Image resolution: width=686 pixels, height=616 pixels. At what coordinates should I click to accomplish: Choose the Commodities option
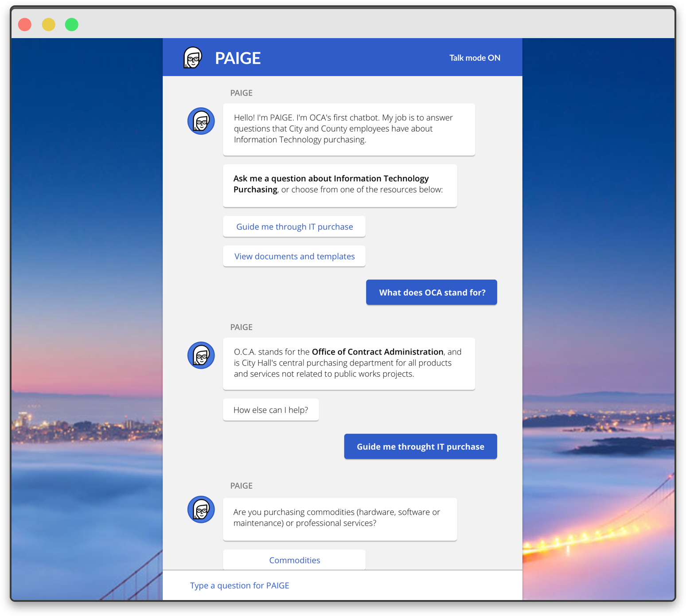(294, 560)
